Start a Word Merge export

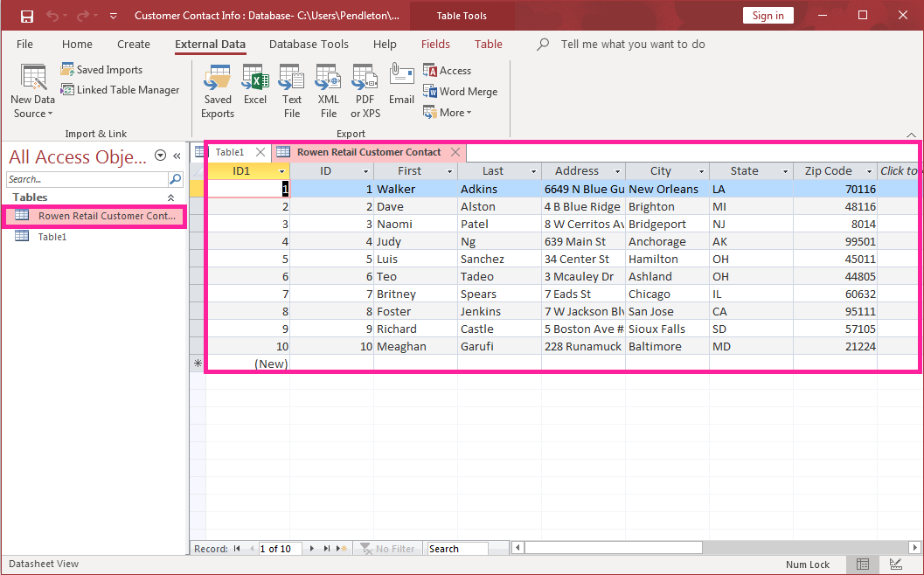click(x=461, y=91)
